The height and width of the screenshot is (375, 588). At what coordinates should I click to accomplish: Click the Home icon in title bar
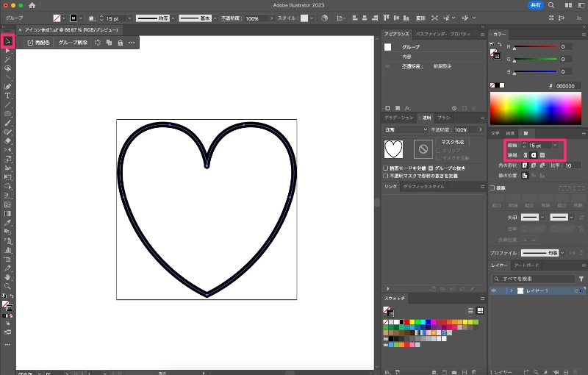coord(32,5)
